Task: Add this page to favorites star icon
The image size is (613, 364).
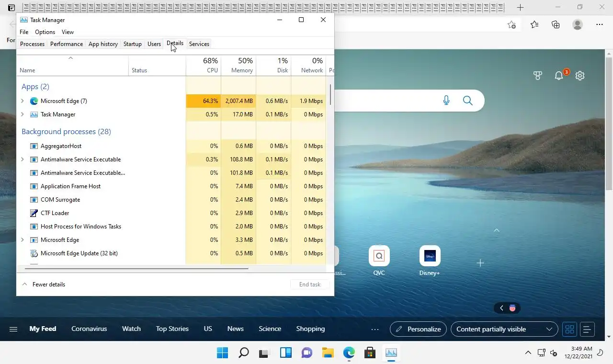Action: click(x=512, y=24)
